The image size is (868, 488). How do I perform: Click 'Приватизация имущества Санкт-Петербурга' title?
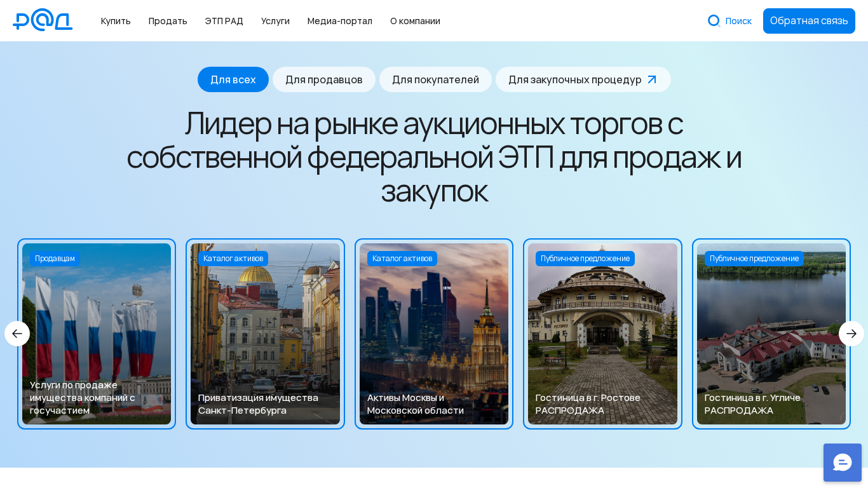pos(258,404)
